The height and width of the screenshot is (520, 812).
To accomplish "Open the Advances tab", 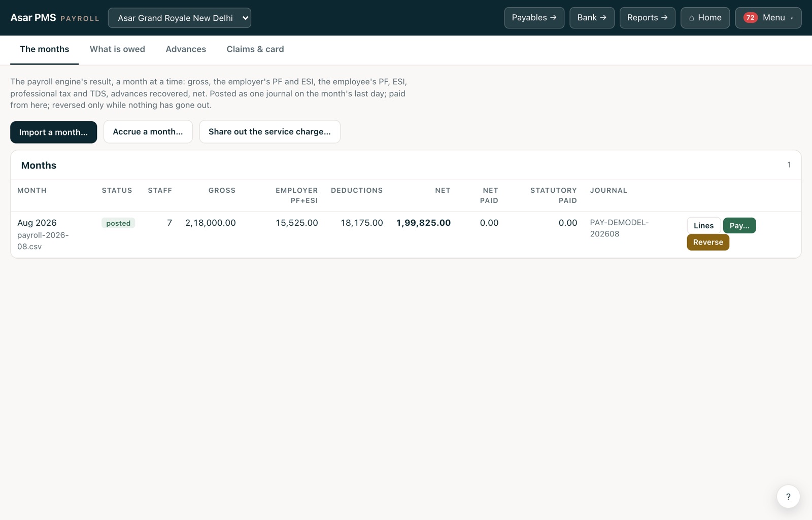I will click(186, 49).
